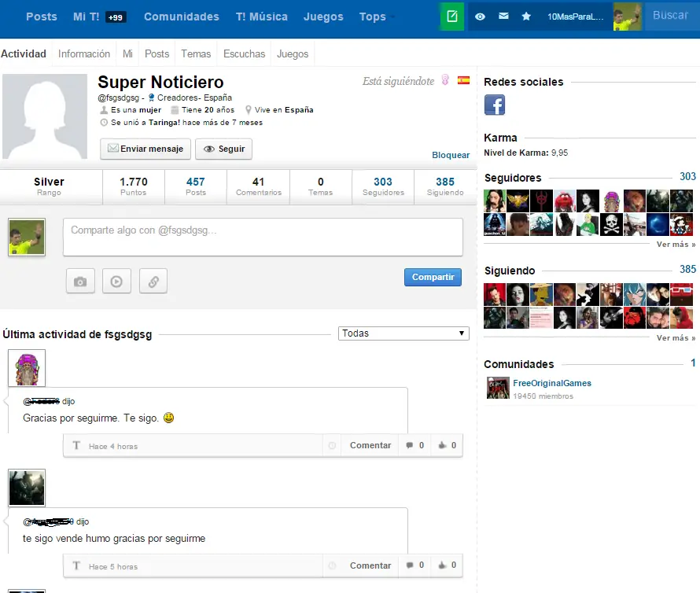The height and width of the screenshot is (593, 700).
Task: Open the 10MasParaL user menu
Action: (576, 17)
